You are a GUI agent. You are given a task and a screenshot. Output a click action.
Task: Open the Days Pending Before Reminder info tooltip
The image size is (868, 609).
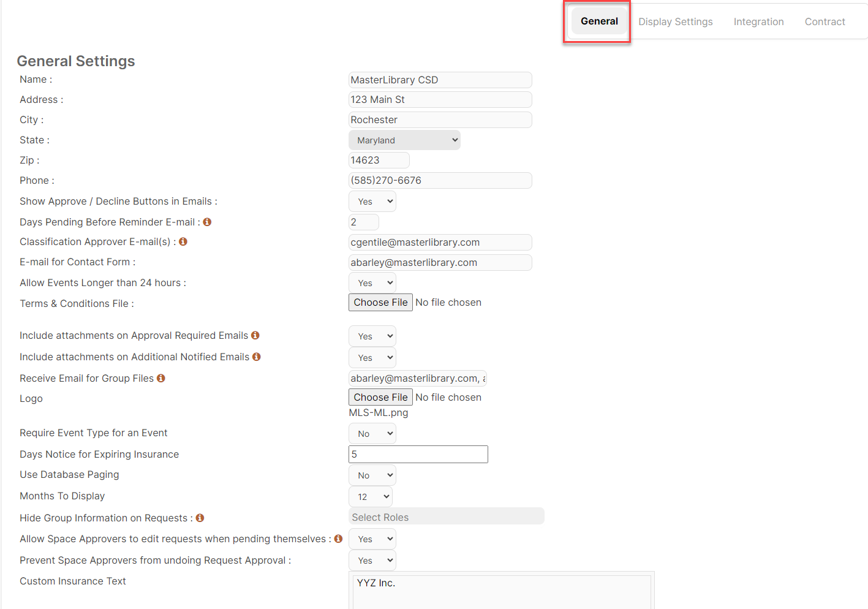[x=207, y=222]
